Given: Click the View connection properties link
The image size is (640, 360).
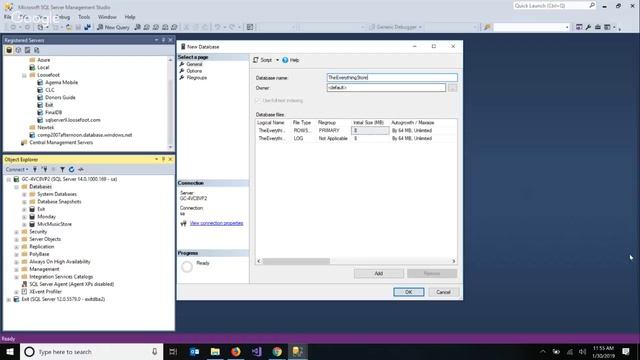Looking at the screenshot, I should click(216, 223).
